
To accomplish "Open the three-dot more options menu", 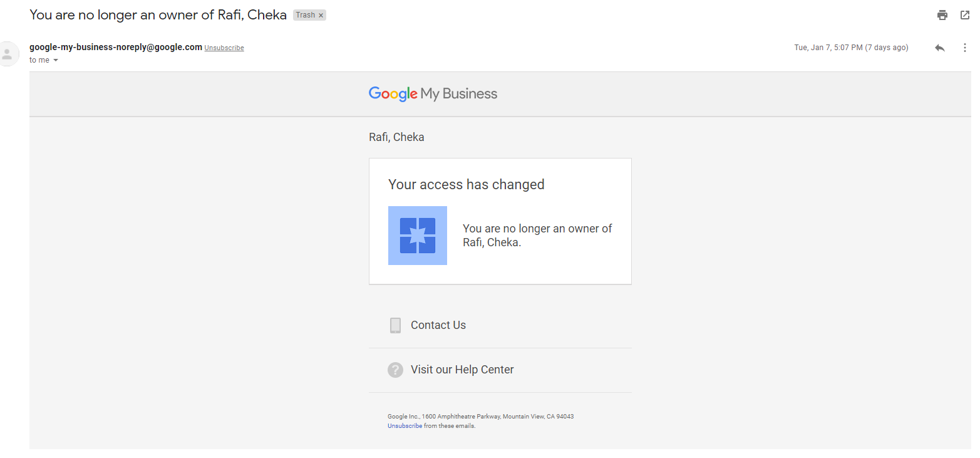I will click(x=964, y=48).
